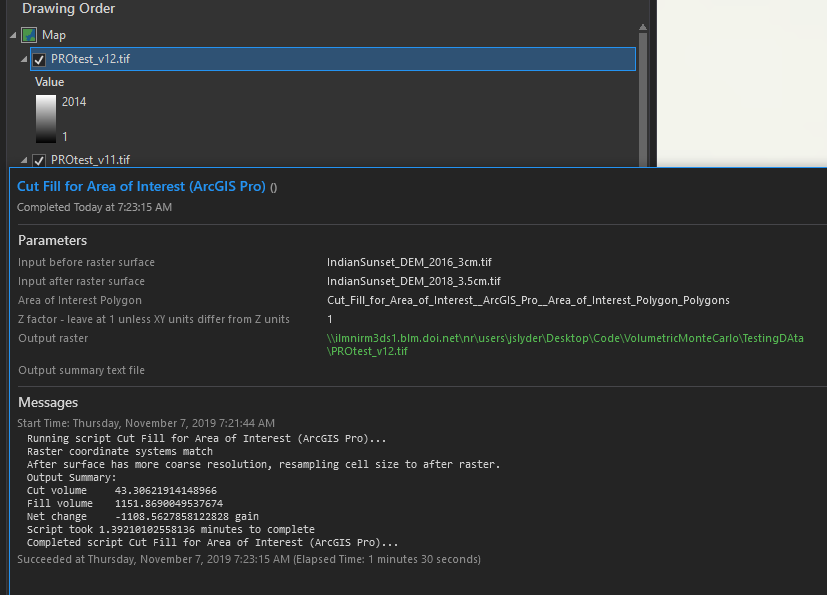Click the Output raster label
Viewport: 827px width, 595px height.
pos(53,338)
